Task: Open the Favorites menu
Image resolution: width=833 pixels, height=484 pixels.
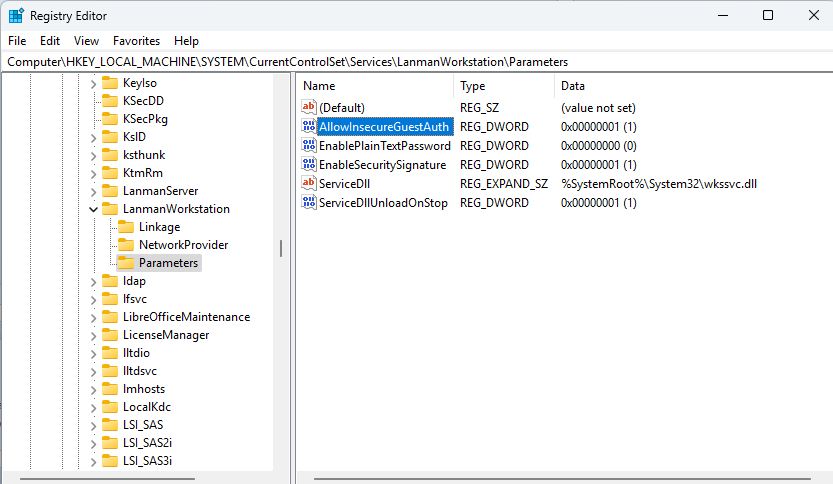Action: [x=136, y=41]
